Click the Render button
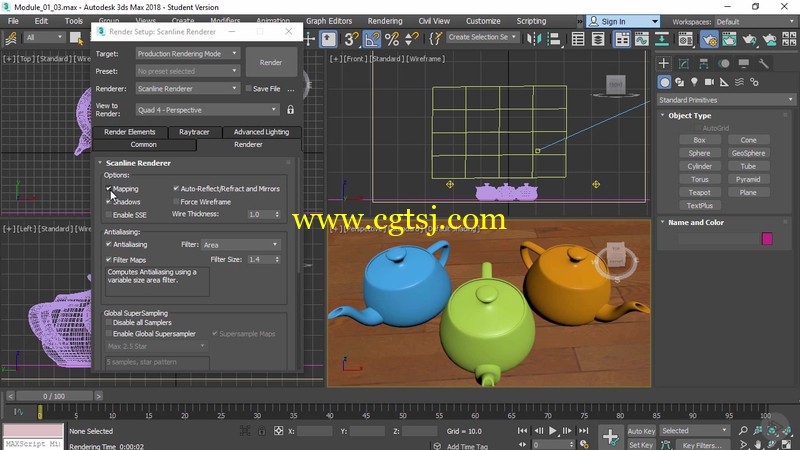This screenshot has height=450, width=800. point(271,62)
